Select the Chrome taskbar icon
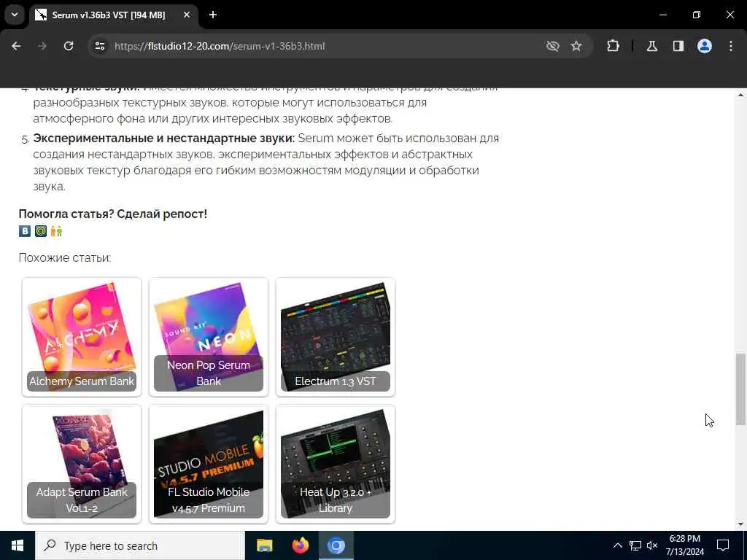This screenshot has height=560, width=747. pyautogui.click(x=336, y=545)
